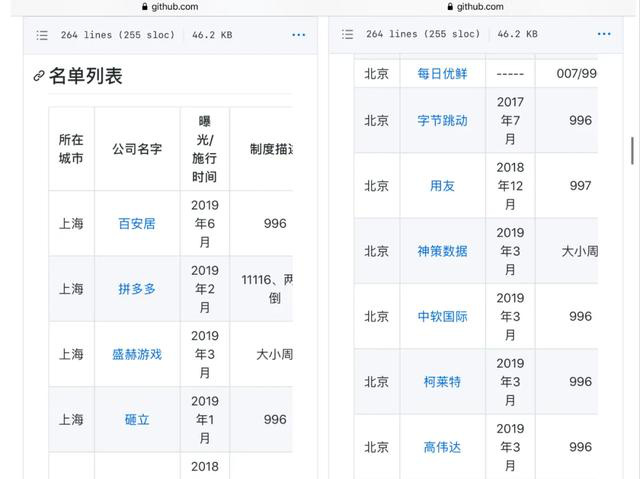
Task: Open the three-dot file menu in the left pane
Action: (298, 35)
